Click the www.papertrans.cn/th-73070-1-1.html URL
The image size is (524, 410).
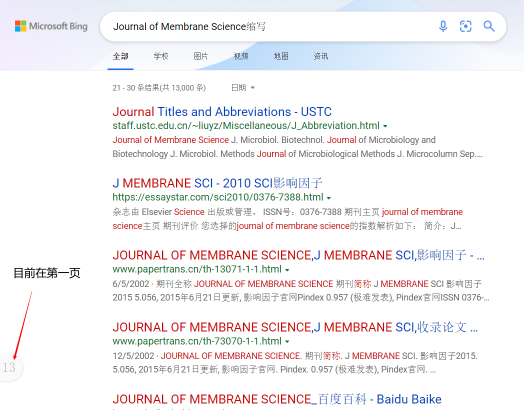click(197, 341)
